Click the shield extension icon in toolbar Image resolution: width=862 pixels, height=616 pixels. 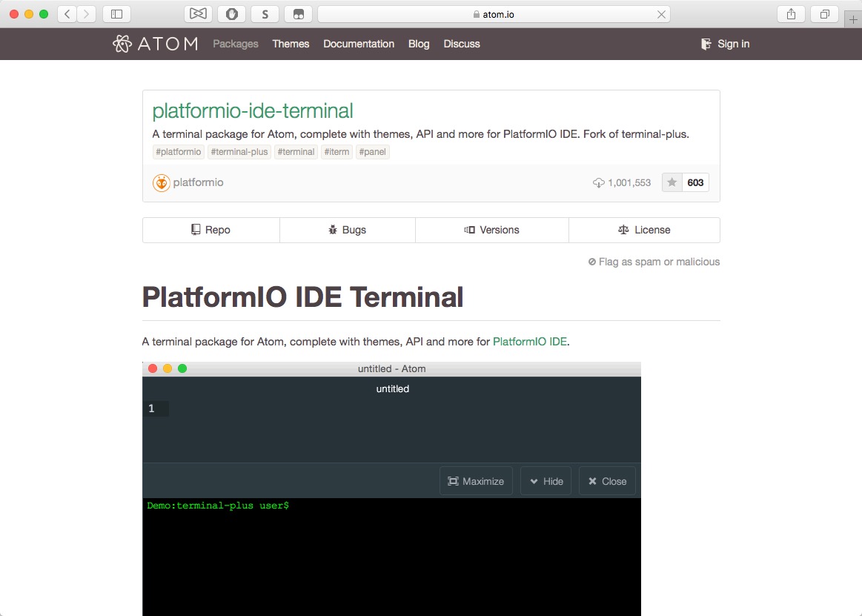[232, 14]
